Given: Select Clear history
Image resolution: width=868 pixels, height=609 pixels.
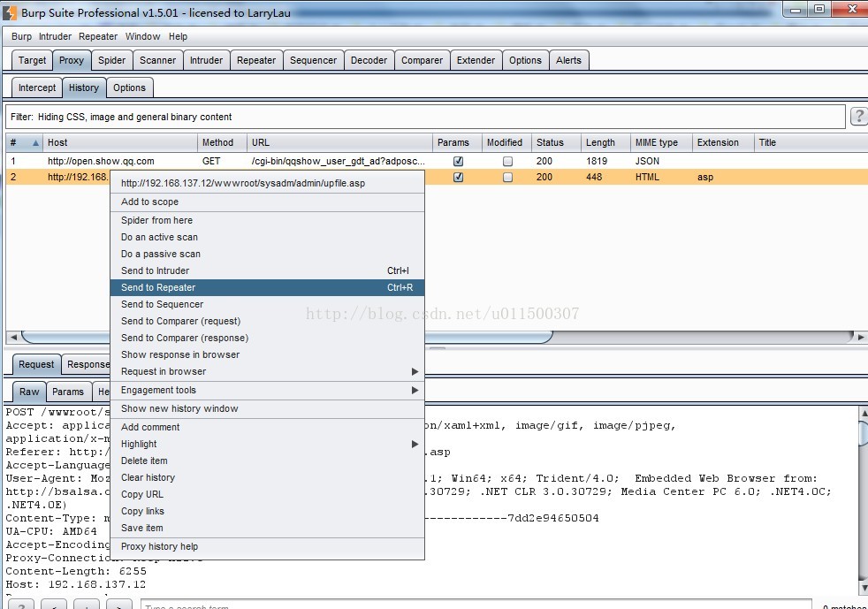Looking at the screenshot, I should pyautogui.click(x=267, y=478).
